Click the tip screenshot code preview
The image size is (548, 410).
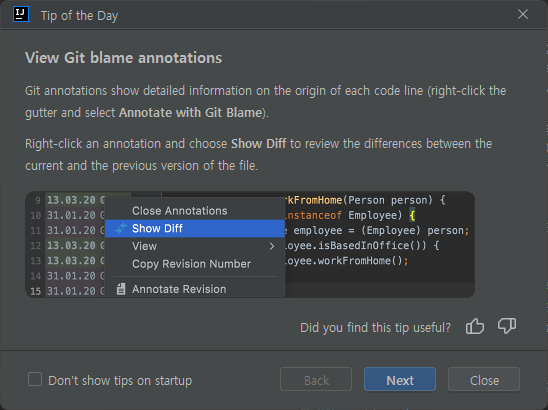pyautogui.click(x=250, y=244)
